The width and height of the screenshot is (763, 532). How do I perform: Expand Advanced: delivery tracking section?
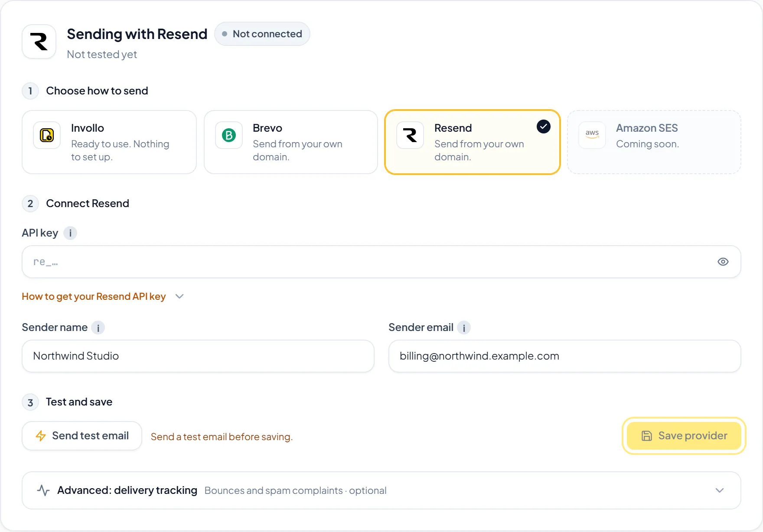381,490
